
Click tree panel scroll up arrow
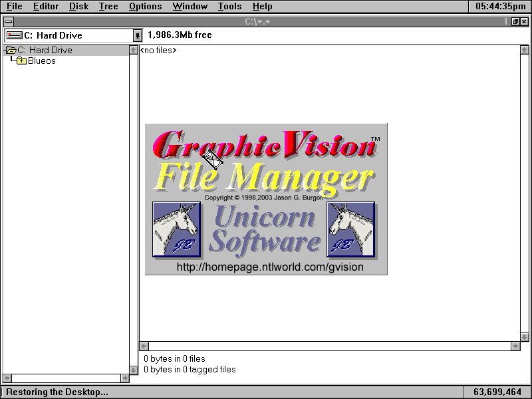134,51
